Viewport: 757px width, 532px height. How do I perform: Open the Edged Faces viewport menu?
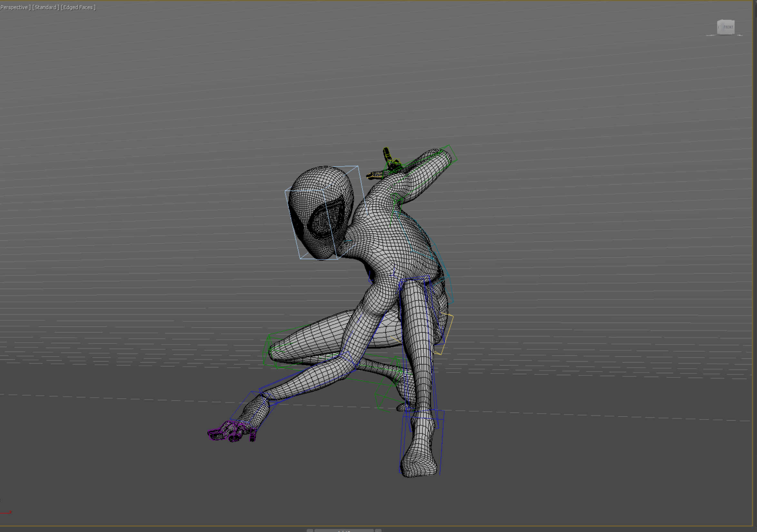pyautogui.click(x=78, y=7)
